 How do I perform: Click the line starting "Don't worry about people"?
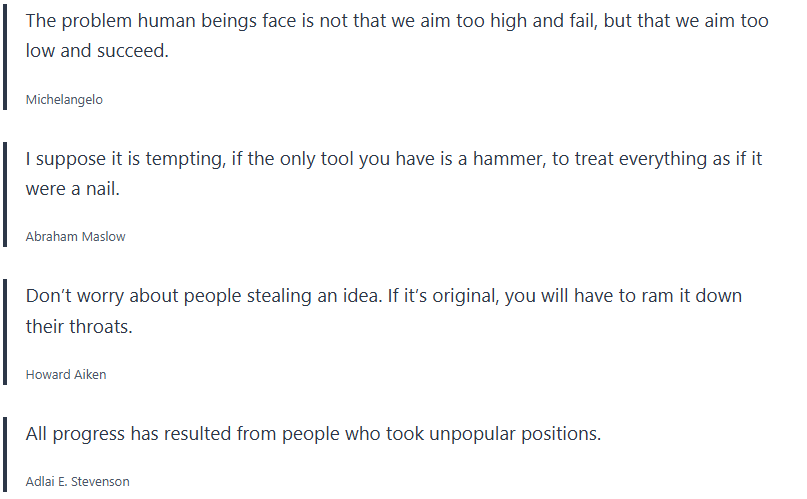pyautogui.click(x=384, y=297)
